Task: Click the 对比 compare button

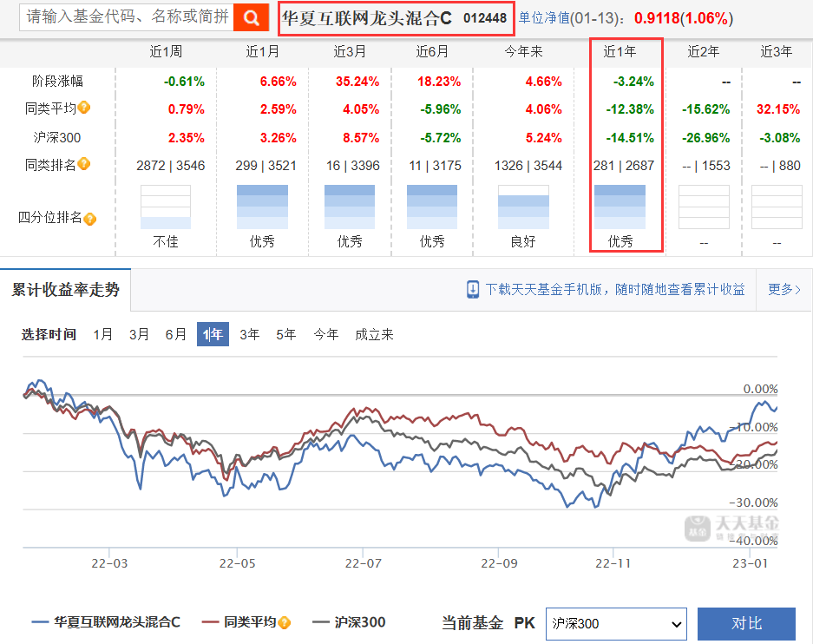Action: tap(747, 624)
